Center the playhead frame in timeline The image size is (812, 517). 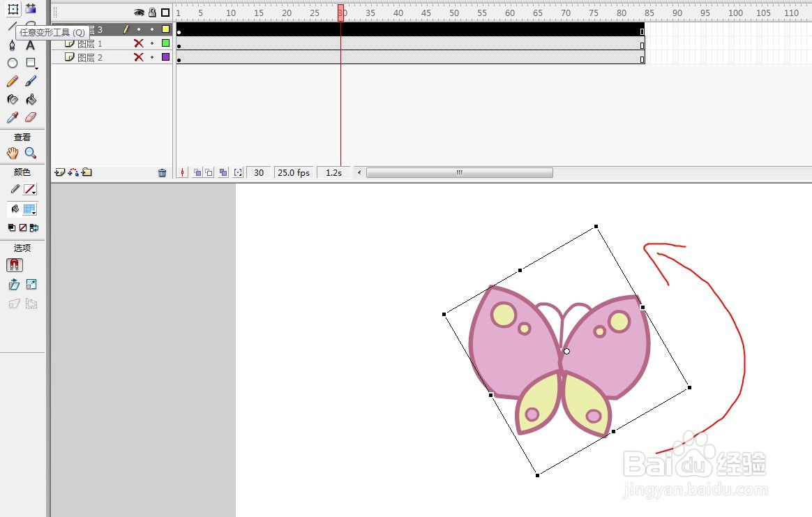point(182,172)
